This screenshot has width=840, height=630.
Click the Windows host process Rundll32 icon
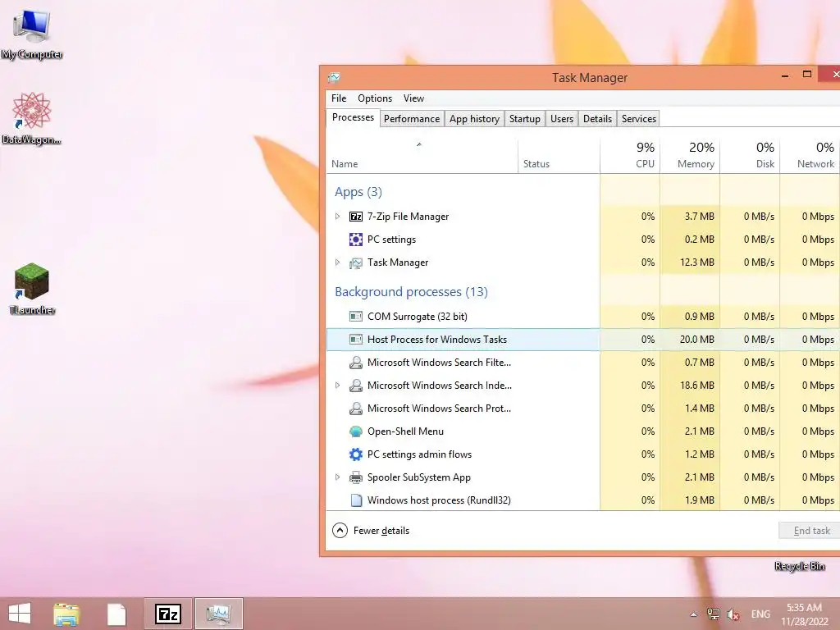[356, 500]
